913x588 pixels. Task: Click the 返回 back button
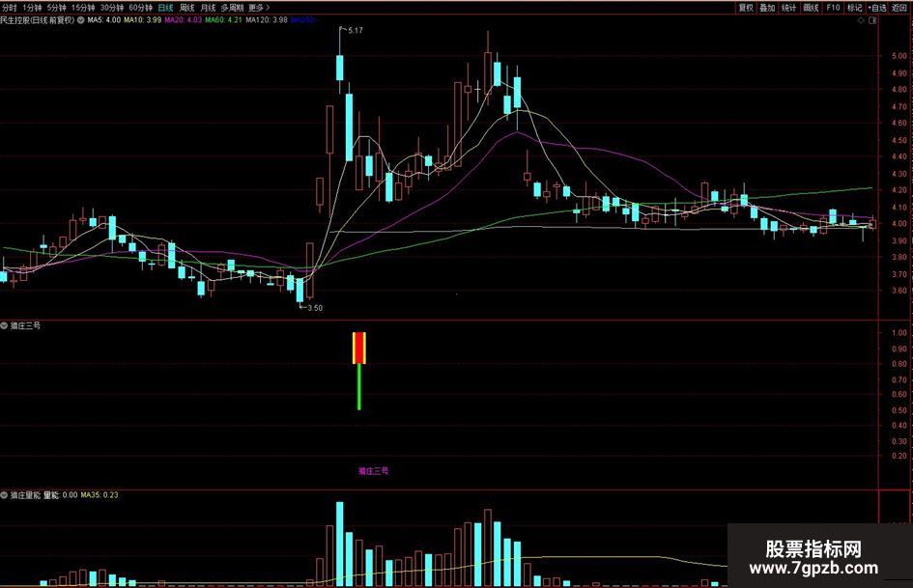click(x=899, y=8)
